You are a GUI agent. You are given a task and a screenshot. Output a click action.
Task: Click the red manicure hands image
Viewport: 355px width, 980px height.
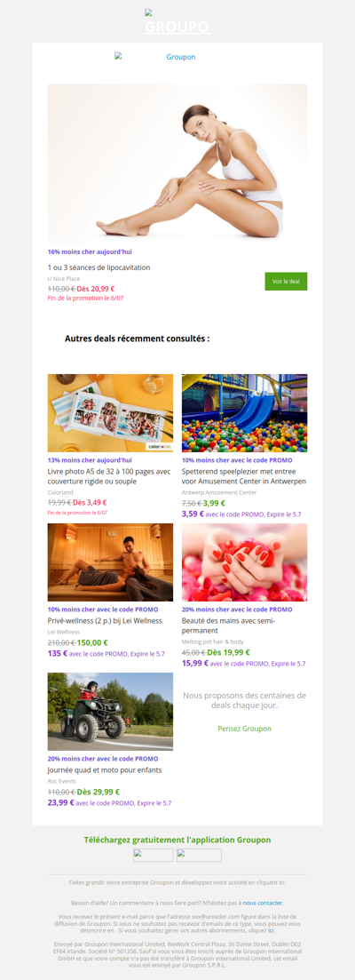245,562
